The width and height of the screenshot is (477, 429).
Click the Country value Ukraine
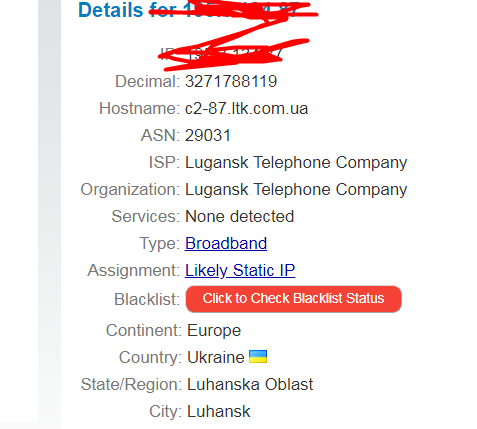pos(216,357)
